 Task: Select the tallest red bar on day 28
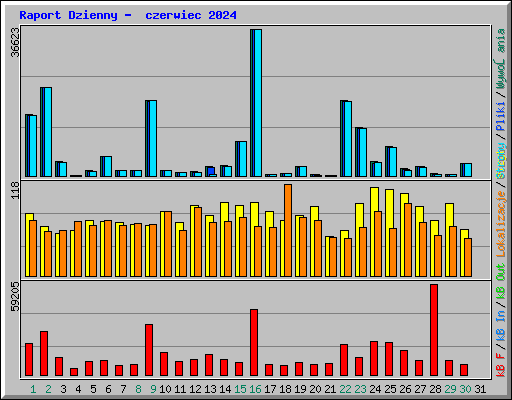pyautogui.click(x=434, y=330)
